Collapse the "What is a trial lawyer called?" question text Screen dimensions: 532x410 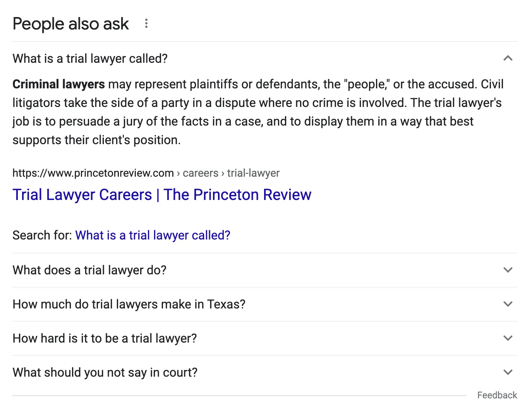[90, 59]
